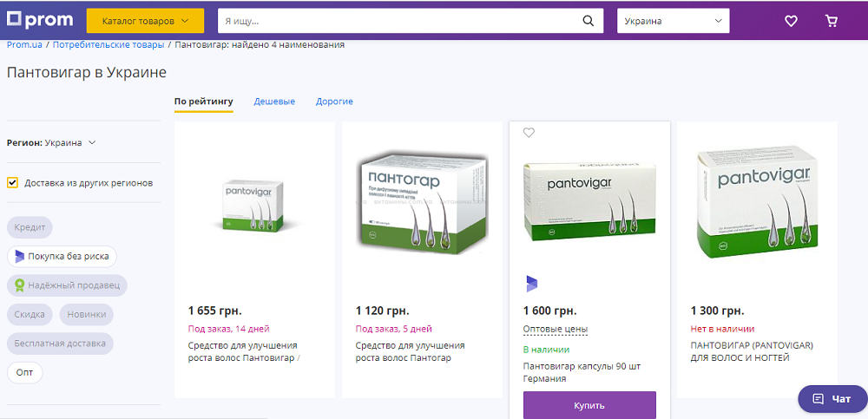Open Средство для улучшения роста волос Пантовигар
This screenshot has height=419, width=868.
pos(244,351)
